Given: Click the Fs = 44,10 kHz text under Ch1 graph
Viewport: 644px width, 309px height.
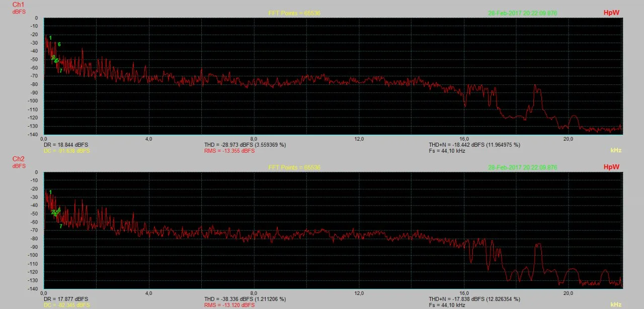Looking at the screenshot, I should (447, 151).
